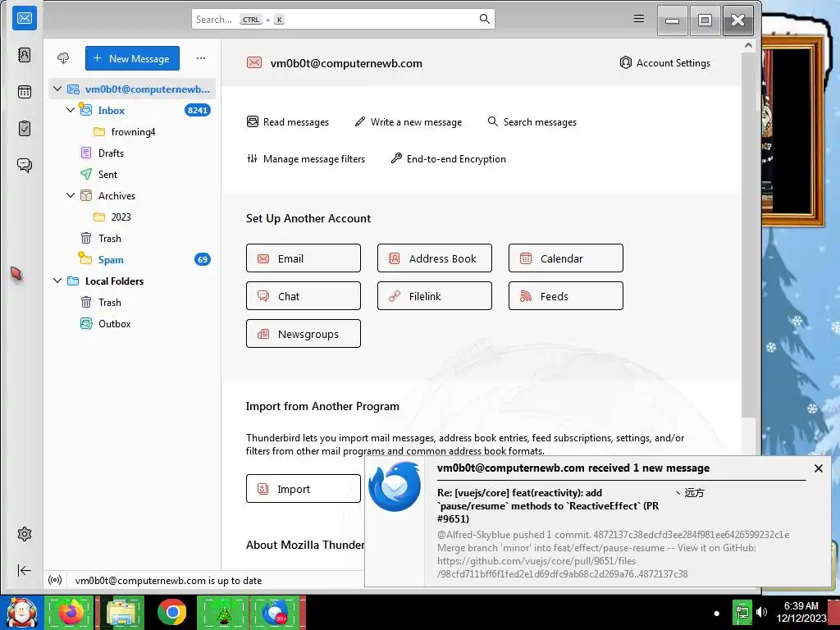Open the Address Book space icon
The height and width of the screenshot is (630, 840).
click(x=25, y=55)
